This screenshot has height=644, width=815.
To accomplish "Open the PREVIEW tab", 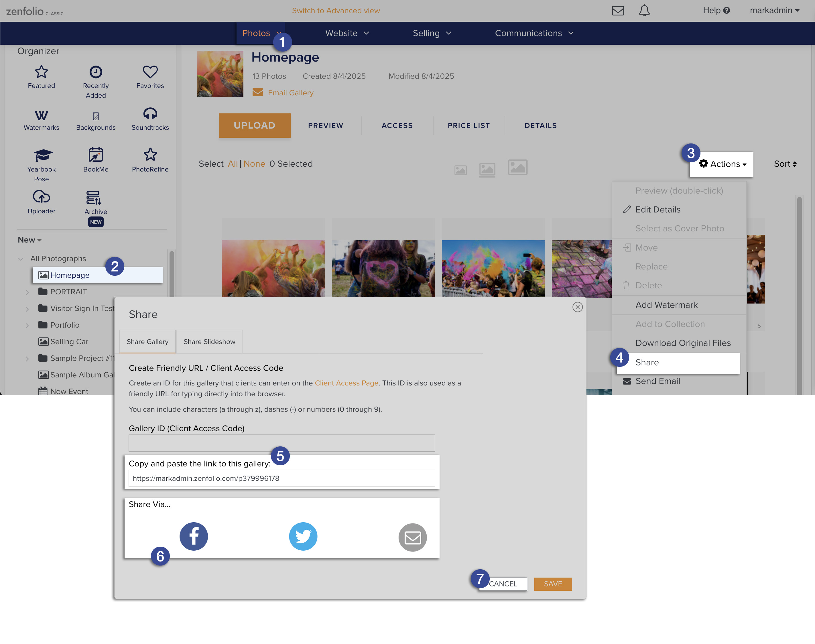I will (x=326, y=125).
